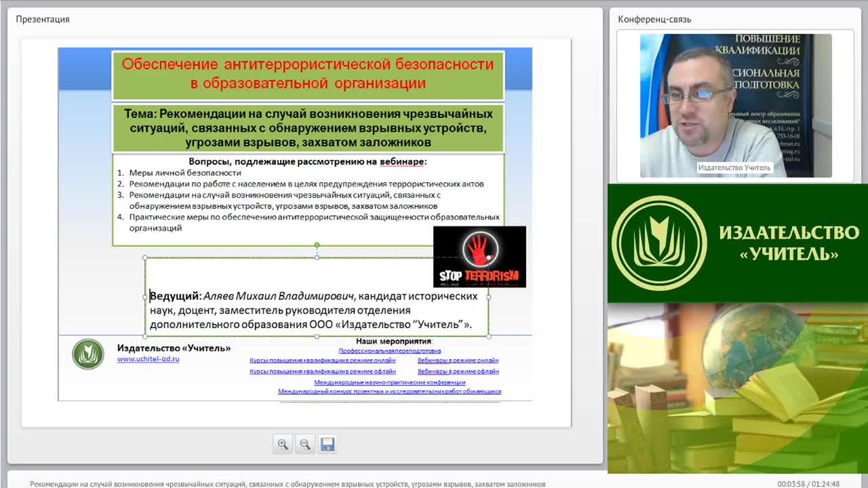Open Международные научно-практические конференции link
868x488 pixels.
coord(390,382)
